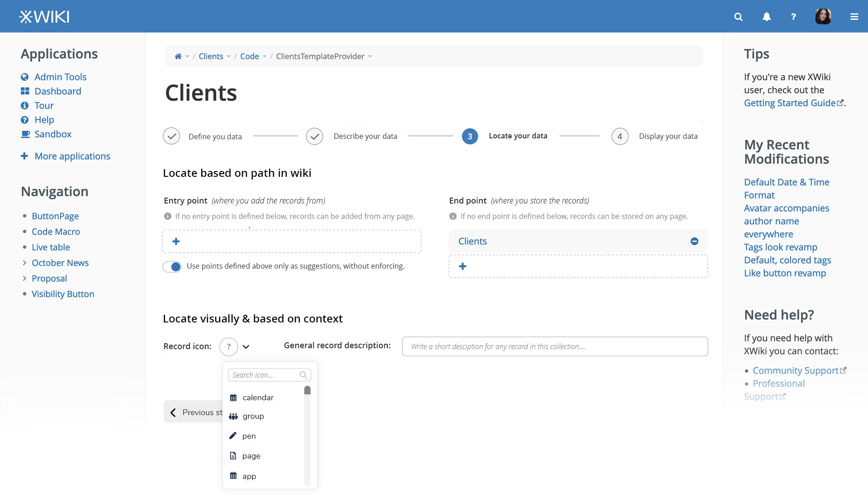
Task: Remove Clients end point with minus icon
Action: tap(694, 242)
